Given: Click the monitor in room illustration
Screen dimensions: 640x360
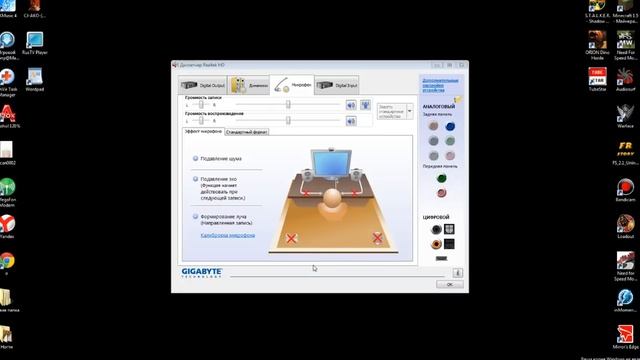Looking at the screenshot, I should [x=331, y=164].
